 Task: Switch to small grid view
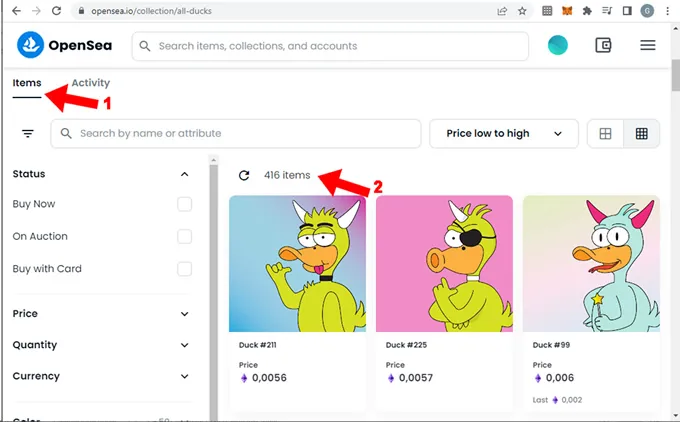pos(642,133)
